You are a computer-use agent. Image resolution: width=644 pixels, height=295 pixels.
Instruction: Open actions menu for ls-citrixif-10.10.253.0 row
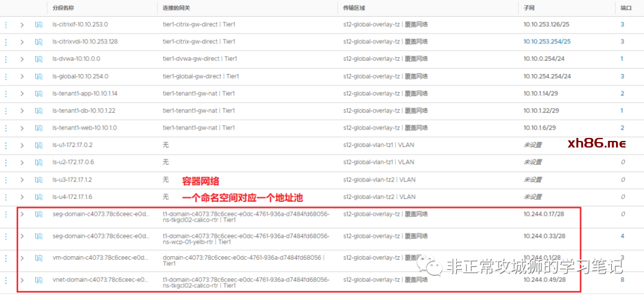(6, 24)
